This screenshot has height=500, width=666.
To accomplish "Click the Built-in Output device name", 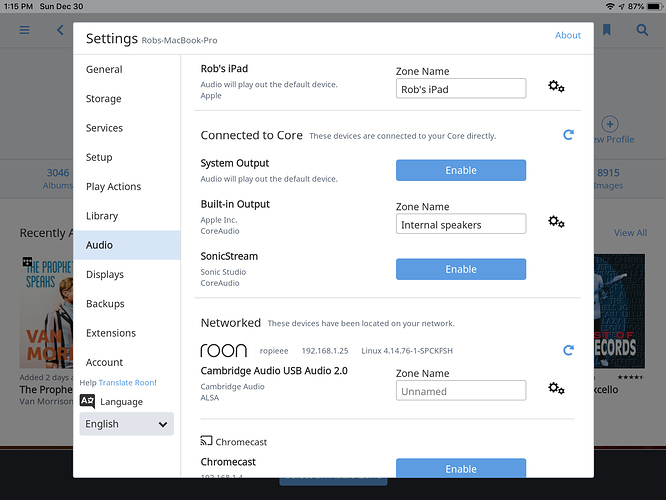I will [235, 204].
